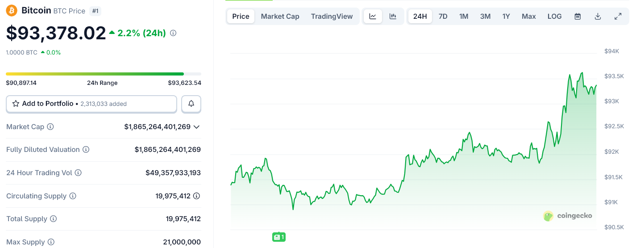Viewport: 644px width, 248px height.
Task: Expand Market Cap details chevron
Action: tap(196, 127)
